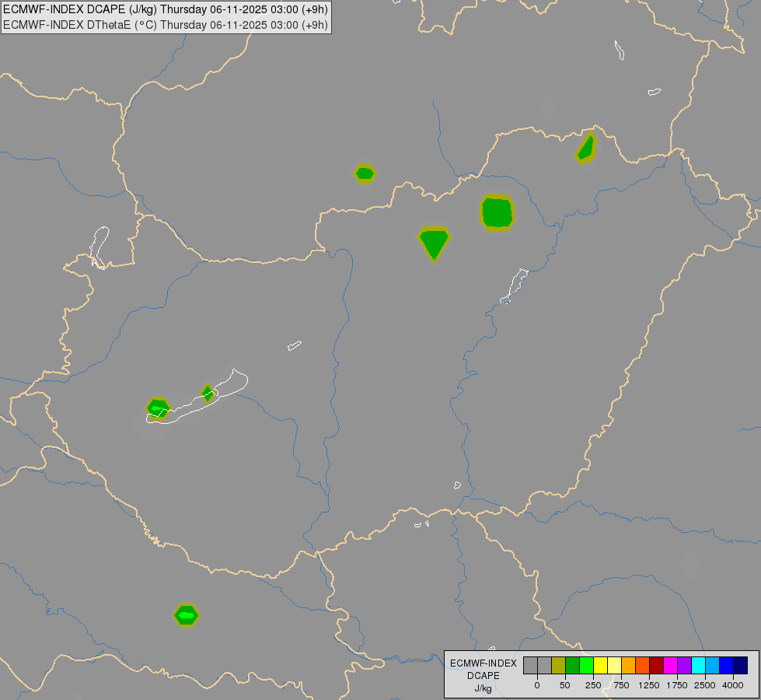Click the light blue legend swatch

point(713,665)
